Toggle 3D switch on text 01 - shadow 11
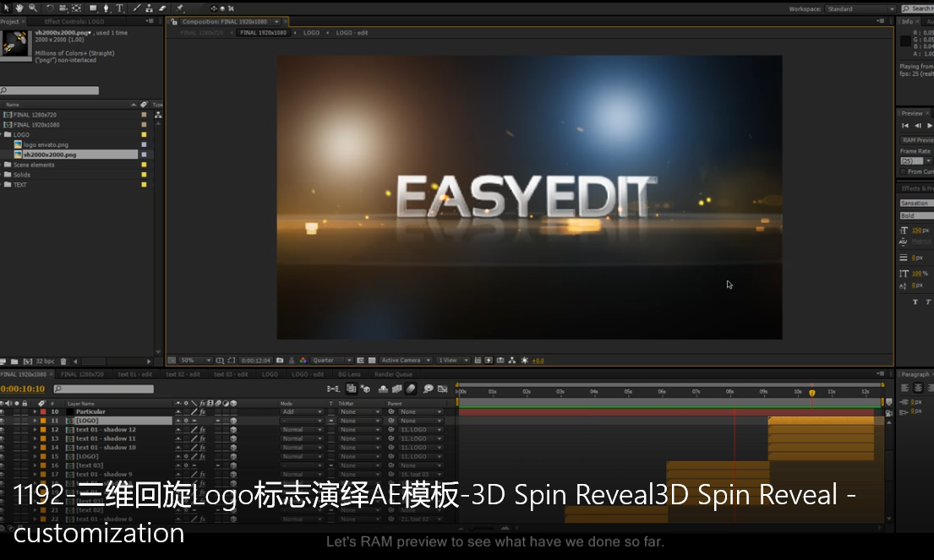Viewport: 934px width, 560px height. coord(233,438)
